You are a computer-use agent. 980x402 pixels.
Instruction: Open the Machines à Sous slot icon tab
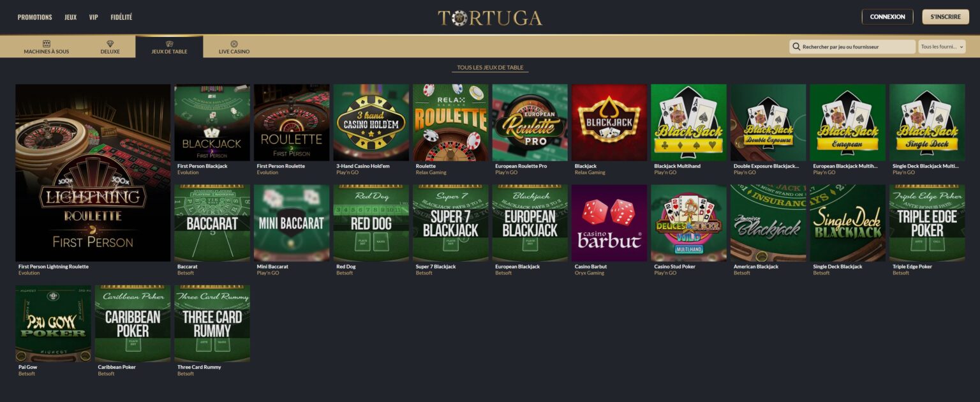(x=47, y=43)
